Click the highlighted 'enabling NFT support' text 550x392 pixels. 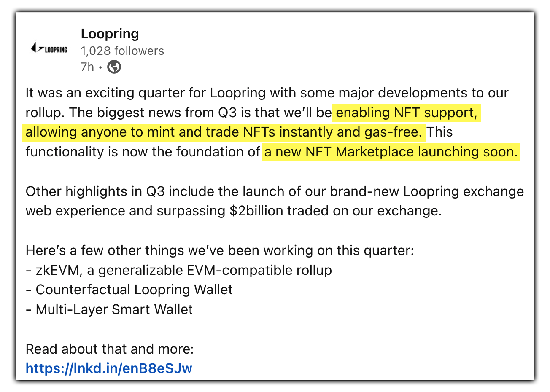407,113
